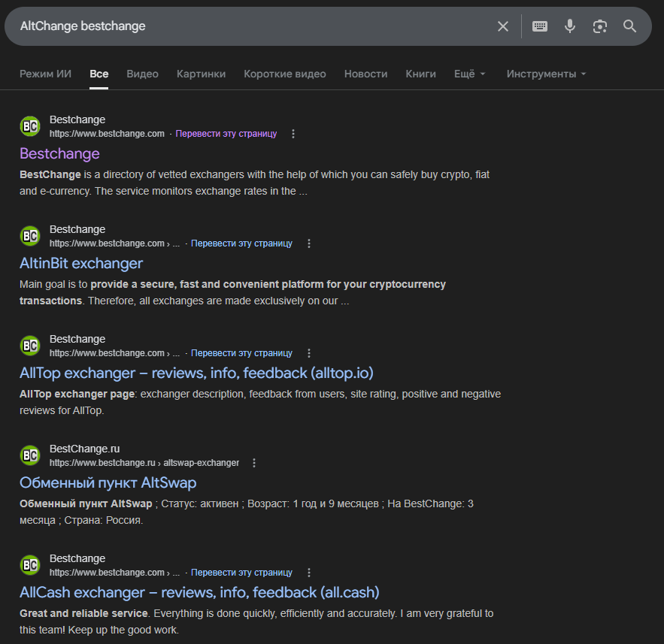The height and width of the screenshot is (644, 664).
Task: Open the three-dot menu on the Bestchange result
Action: point(293,133)
